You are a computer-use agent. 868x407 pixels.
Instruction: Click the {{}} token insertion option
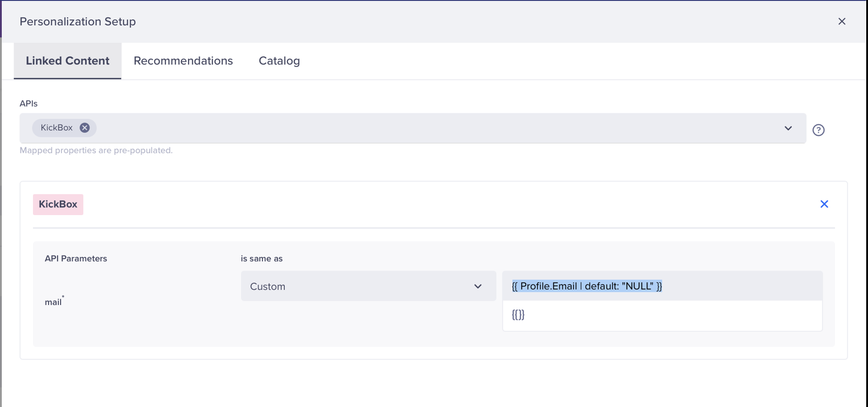[x=518, y=315]
